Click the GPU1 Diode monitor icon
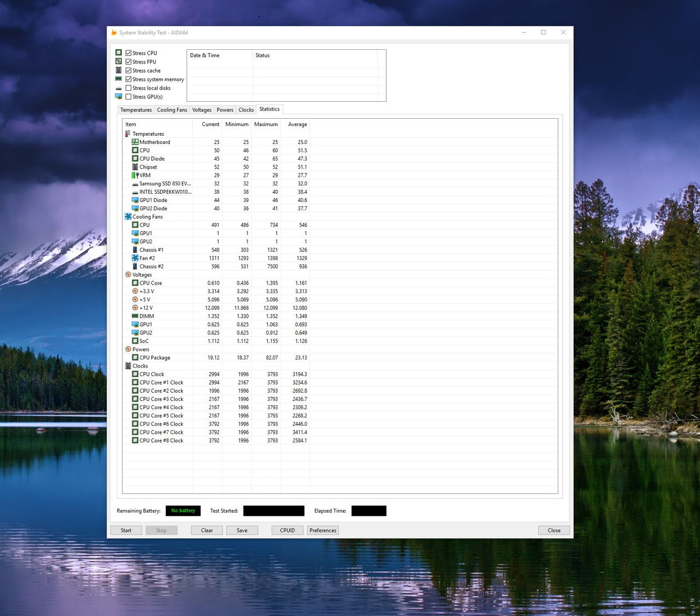This screenshot has height=616, width=700. 135,200
